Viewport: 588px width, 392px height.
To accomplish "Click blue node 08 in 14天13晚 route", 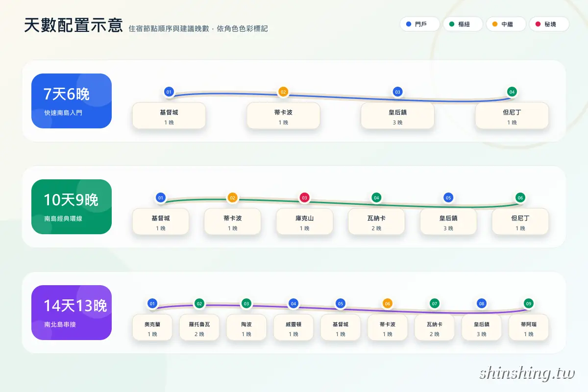I will coord(482,304).
